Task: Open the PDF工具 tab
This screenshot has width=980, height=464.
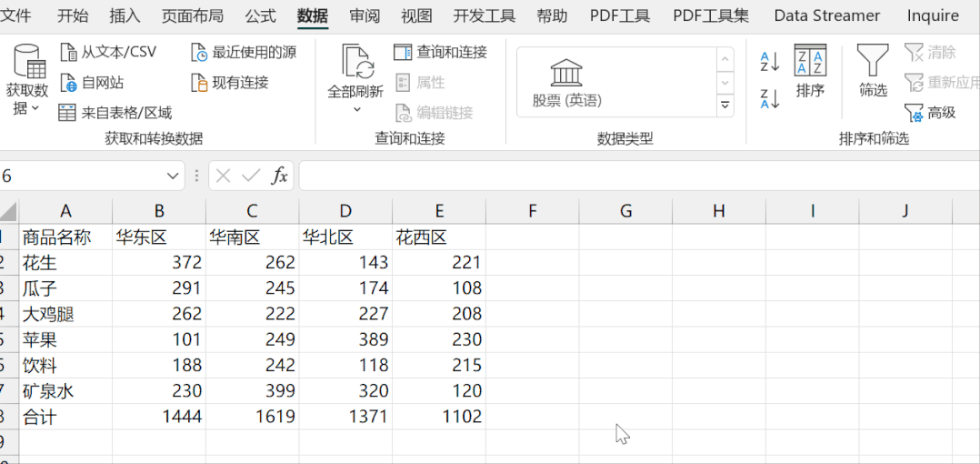Action: (x=620, y=16)
